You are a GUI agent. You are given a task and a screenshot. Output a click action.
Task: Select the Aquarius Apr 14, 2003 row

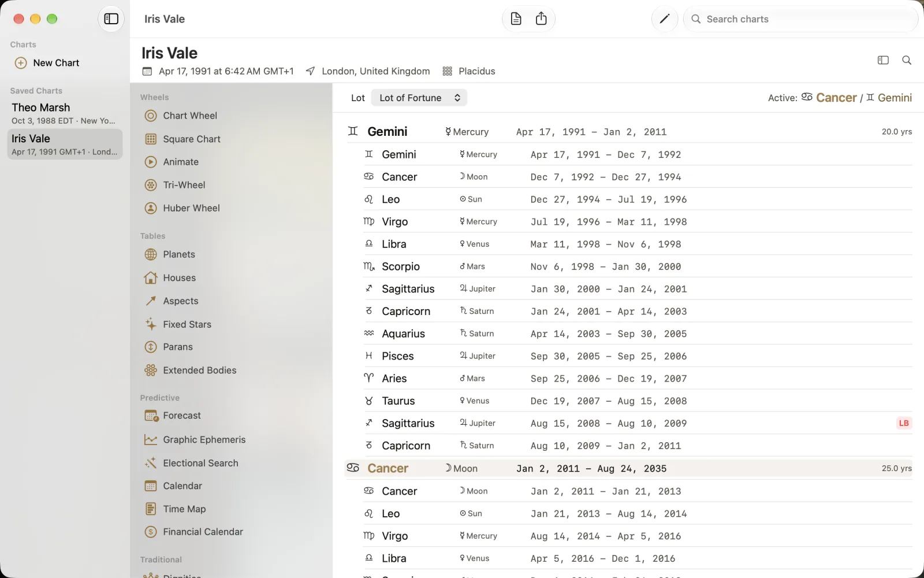tap(638, 334)
